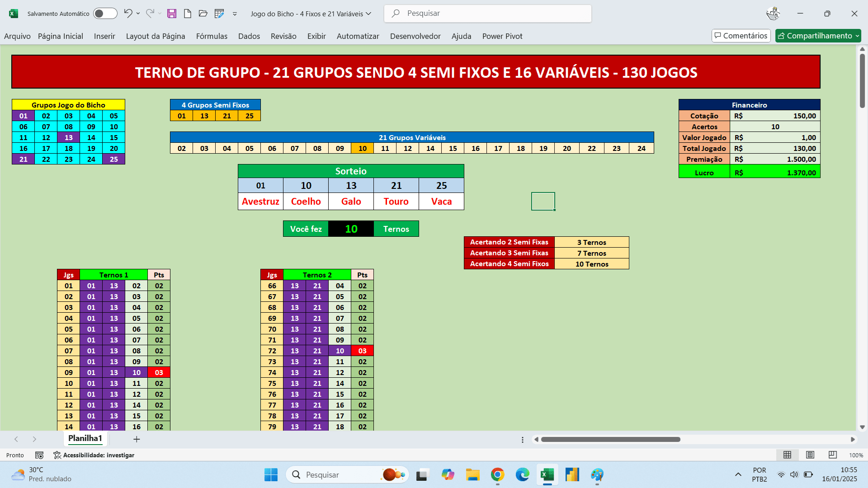Click the New blank document icon
868x488 pixels.
187,14
